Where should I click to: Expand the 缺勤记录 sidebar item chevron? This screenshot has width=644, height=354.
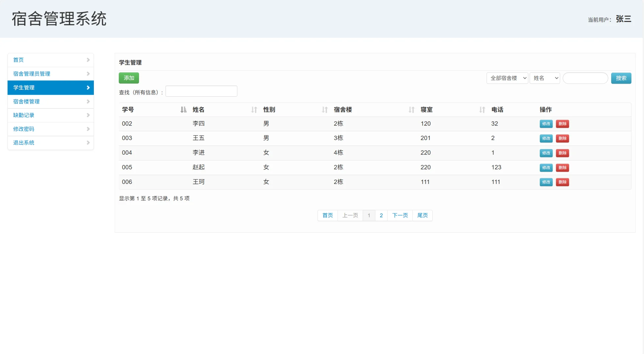[x=88, y=115]
